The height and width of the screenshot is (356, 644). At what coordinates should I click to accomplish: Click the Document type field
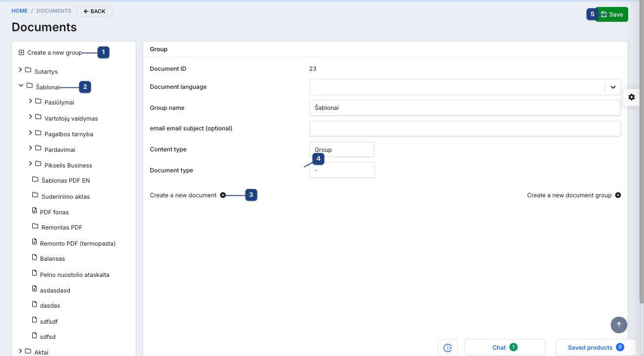(x=342, y=170)
